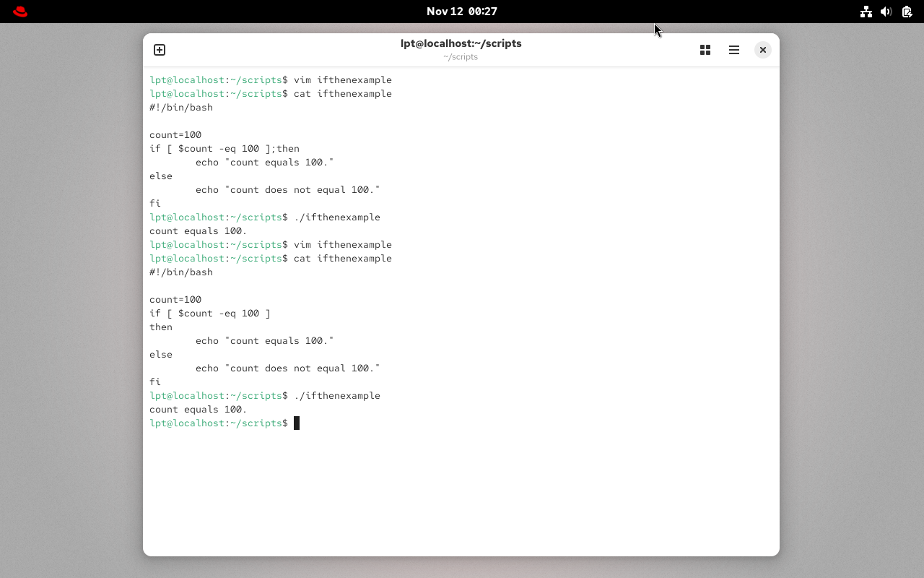This screenshot has width=924, height=578.
Task: Show the tab overview grid
Action: tap(705, 50)
